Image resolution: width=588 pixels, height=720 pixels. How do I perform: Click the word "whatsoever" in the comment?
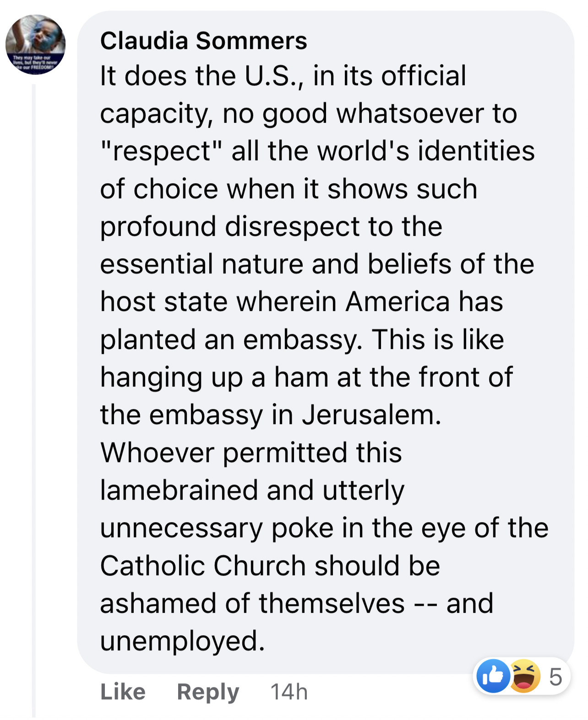410,114
